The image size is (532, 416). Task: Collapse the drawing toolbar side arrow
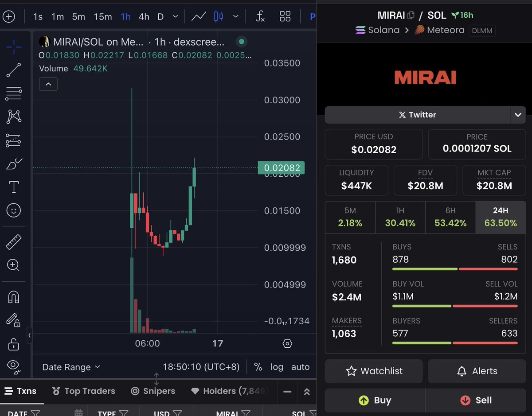pyautogui.click(x=30, y=335)
